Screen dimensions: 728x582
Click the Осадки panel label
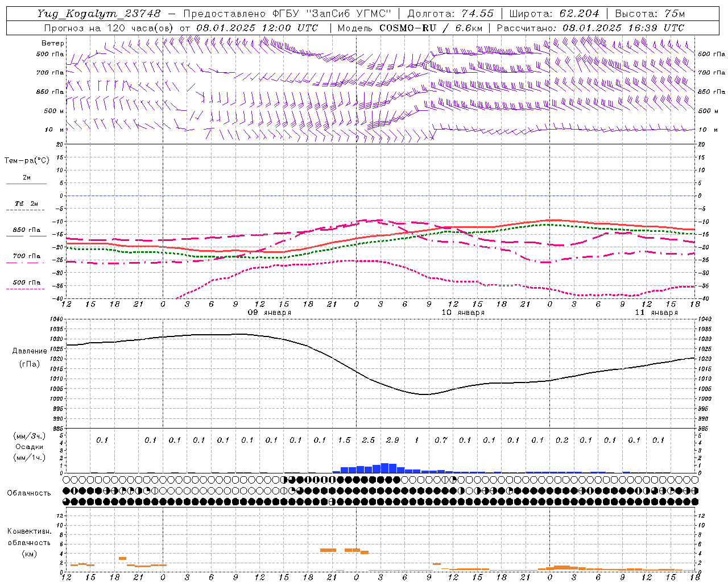pyautogui.click(x=30, y=447)
